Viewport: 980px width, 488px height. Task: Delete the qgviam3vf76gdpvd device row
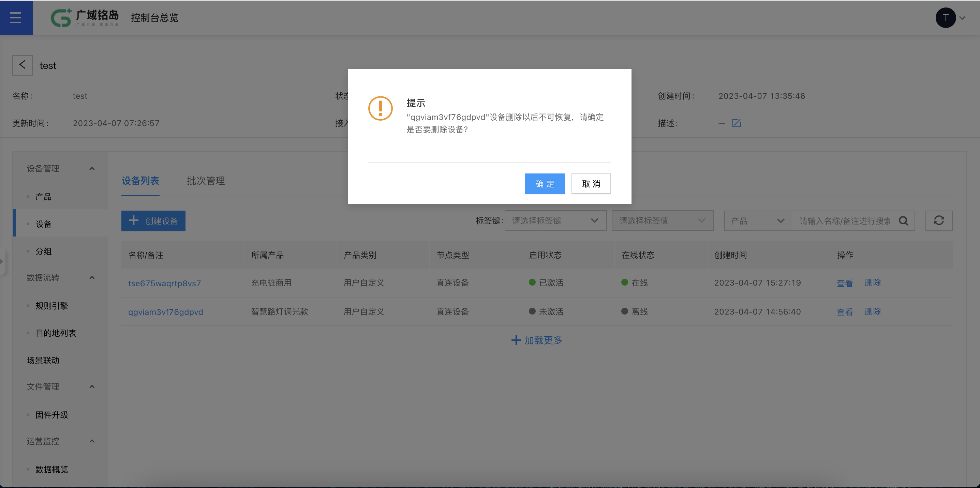coord(873,312)
